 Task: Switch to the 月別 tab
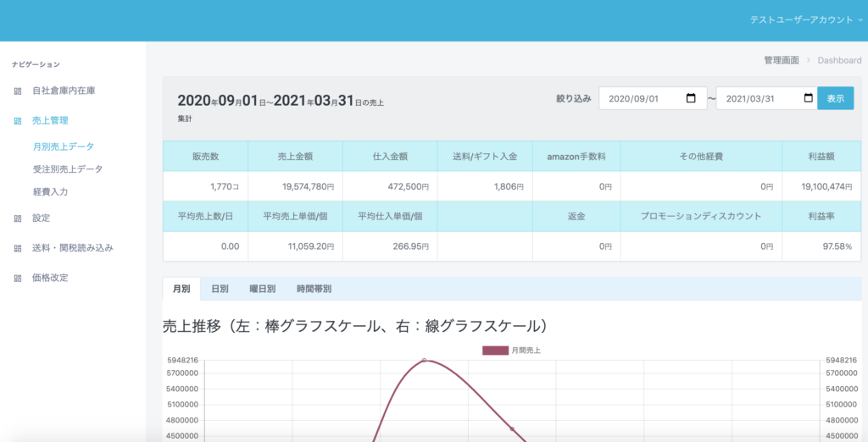click(x=181, y=289)
